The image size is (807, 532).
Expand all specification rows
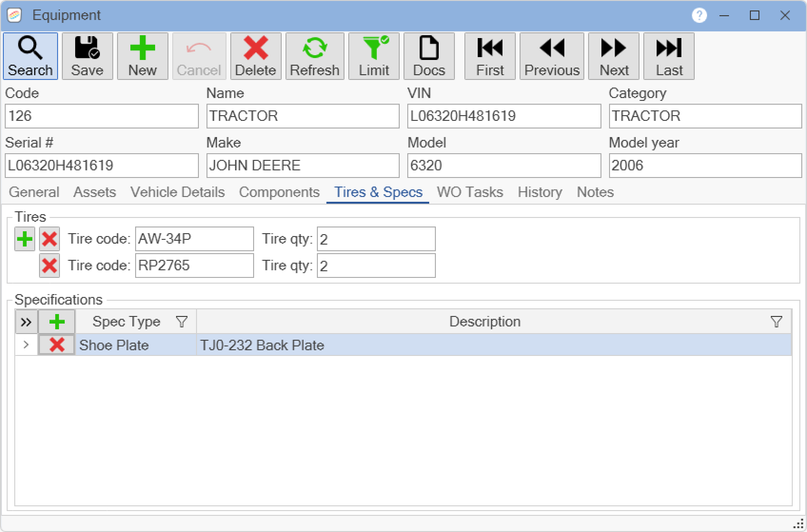coord(26,322)
